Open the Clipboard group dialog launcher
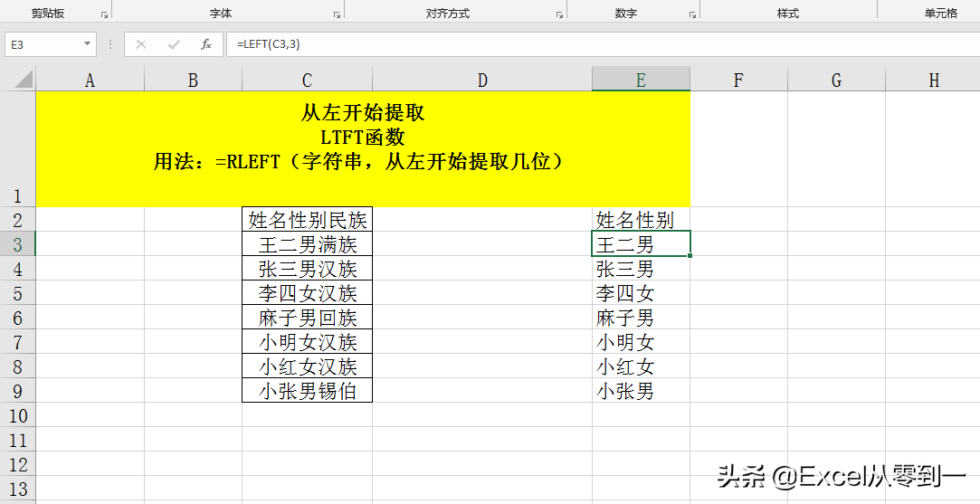 coord(104,14)
